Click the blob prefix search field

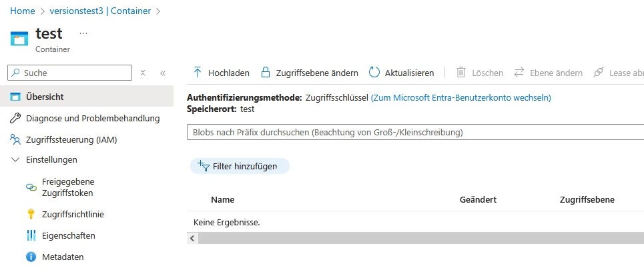coord(414,133)
